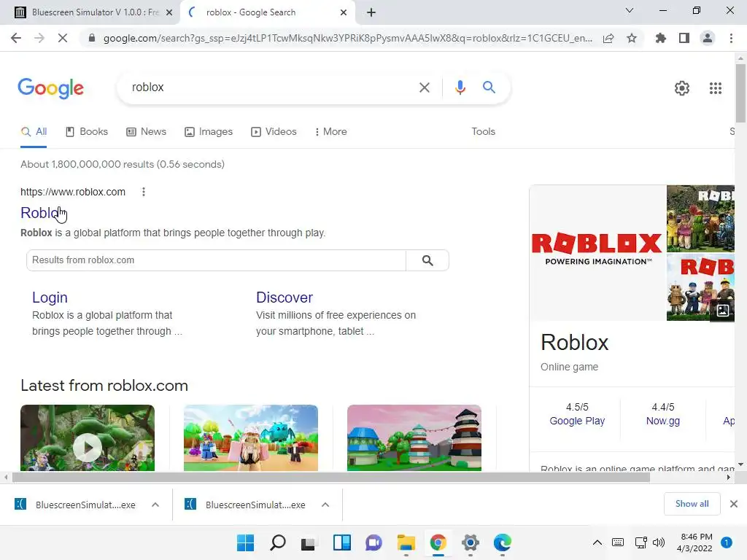Open the Chrome extensions puzzle icon
The width and height of the screenshot is (747, 560).
tap(661, 38)
